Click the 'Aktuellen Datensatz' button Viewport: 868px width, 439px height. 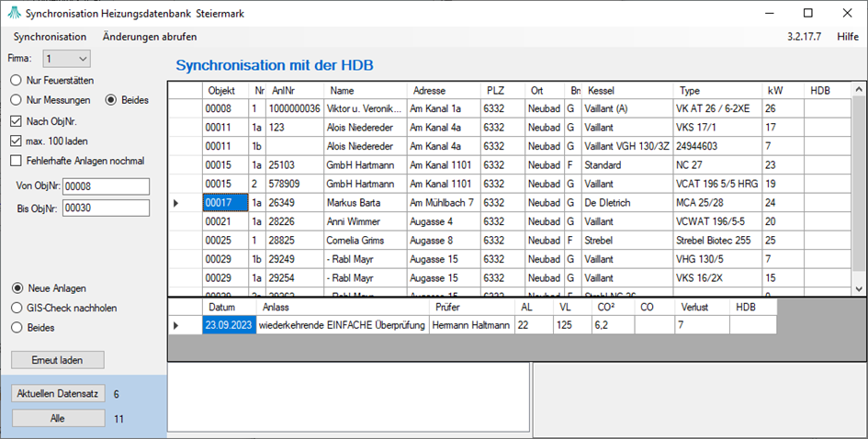59,394
